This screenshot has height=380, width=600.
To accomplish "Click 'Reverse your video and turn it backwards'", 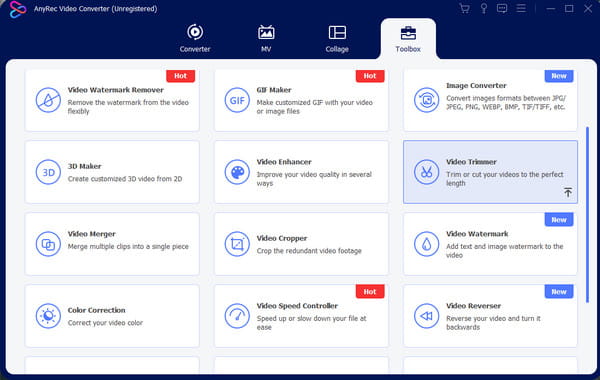I will click(x=493, y=323).
